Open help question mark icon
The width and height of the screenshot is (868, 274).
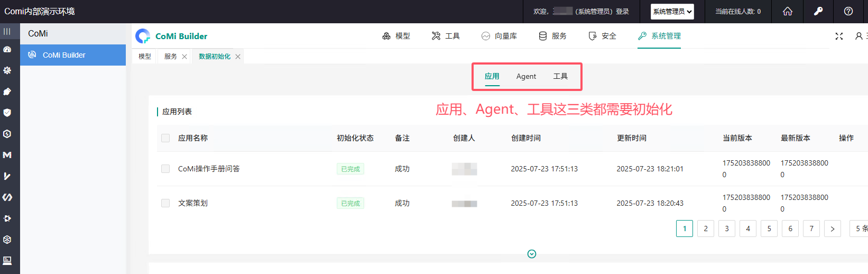[x=848, y=11]
